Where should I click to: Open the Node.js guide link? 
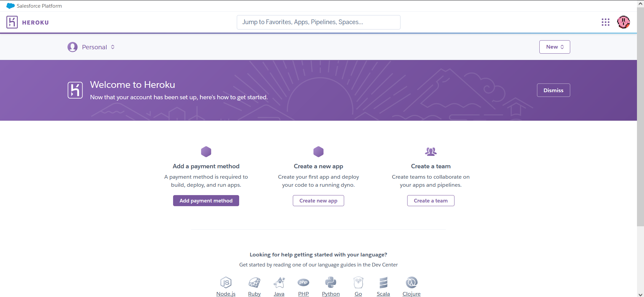226,294
